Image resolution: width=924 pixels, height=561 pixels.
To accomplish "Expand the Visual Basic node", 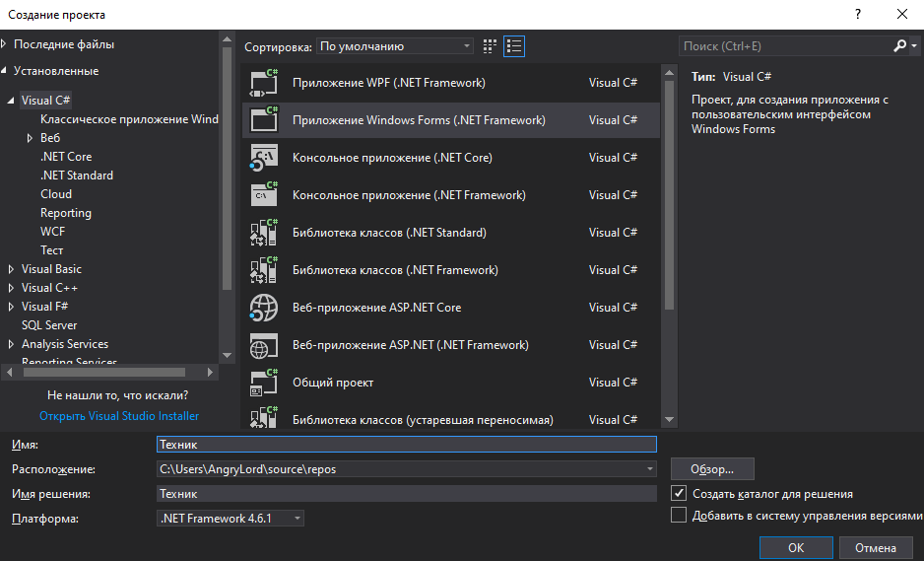I will coord(11,269).
